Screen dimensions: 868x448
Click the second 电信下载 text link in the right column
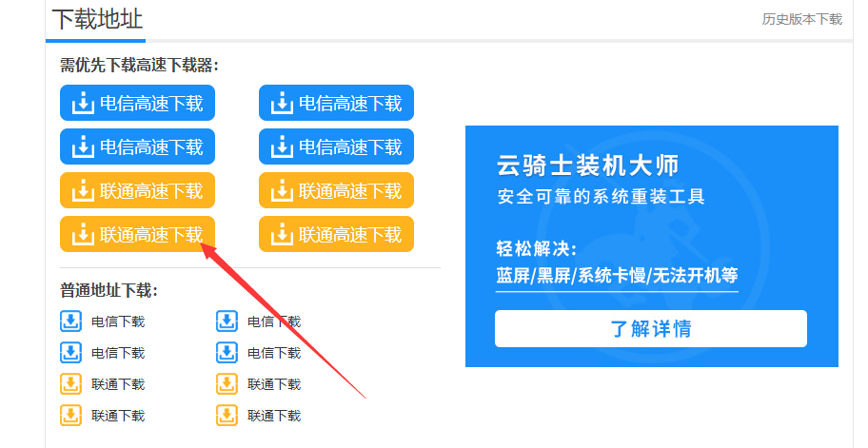tap(274, 353)
